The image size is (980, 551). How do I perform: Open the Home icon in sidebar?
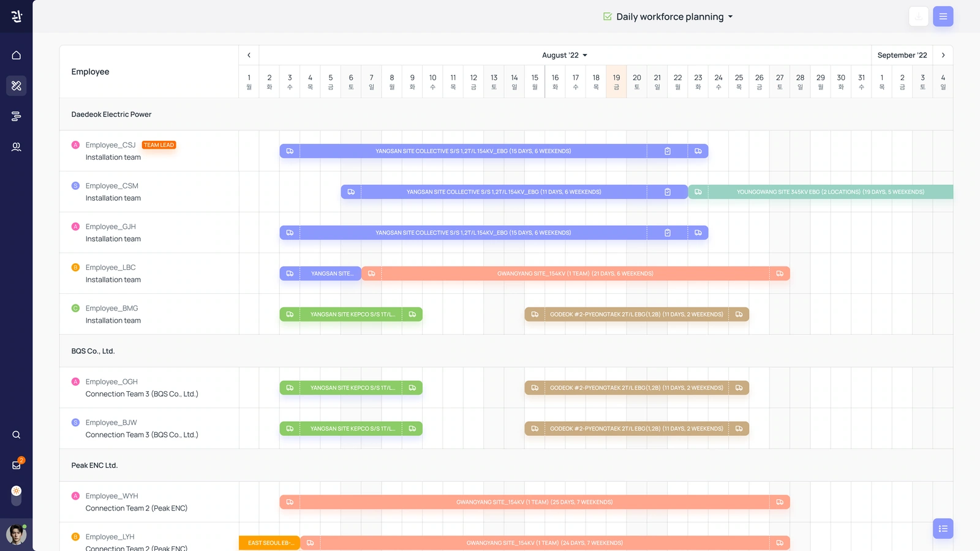click(17, 55)
